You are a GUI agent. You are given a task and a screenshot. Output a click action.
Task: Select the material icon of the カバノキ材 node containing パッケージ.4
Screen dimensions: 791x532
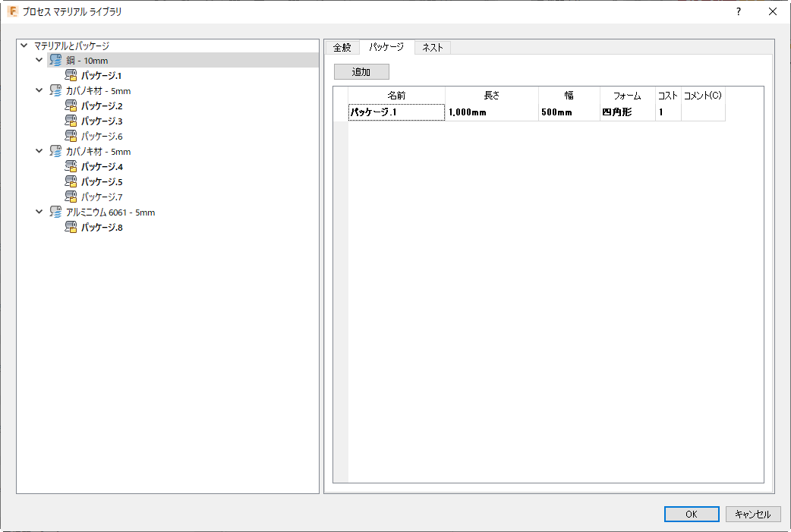[x=55, y=151]
